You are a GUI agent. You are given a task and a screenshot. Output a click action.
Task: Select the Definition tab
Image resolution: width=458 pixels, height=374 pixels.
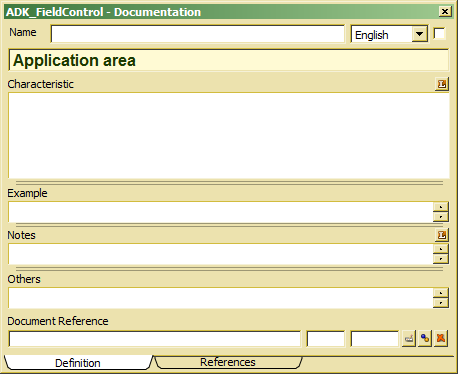(x=78, y=363)
